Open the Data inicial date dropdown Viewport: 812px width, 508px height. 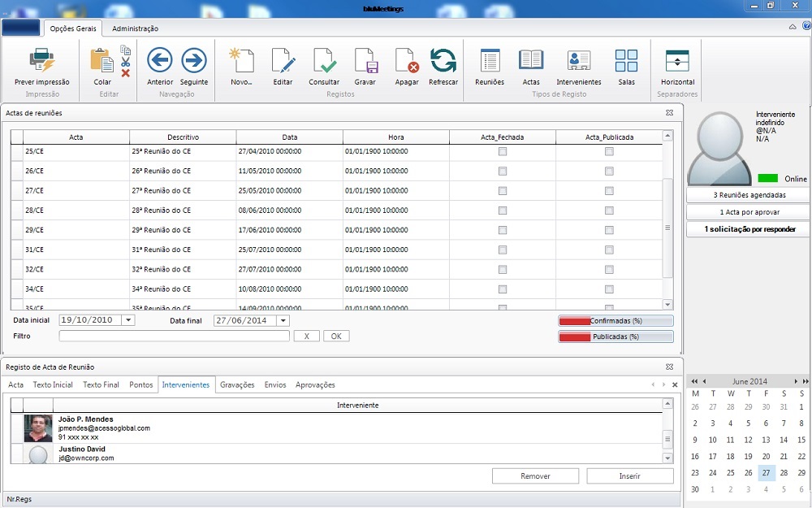click(x=128, y=320)
